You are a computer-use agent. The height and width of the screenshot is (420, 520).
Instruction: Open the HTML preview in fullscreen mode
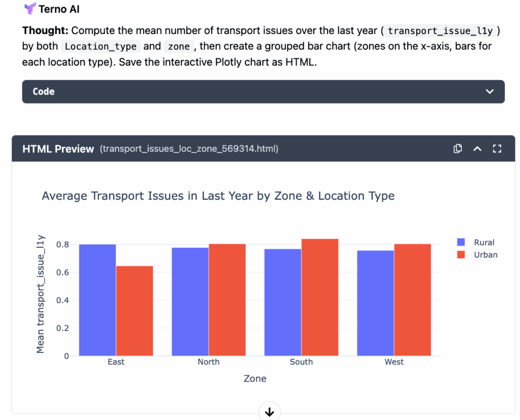click(x=497, y=148)
